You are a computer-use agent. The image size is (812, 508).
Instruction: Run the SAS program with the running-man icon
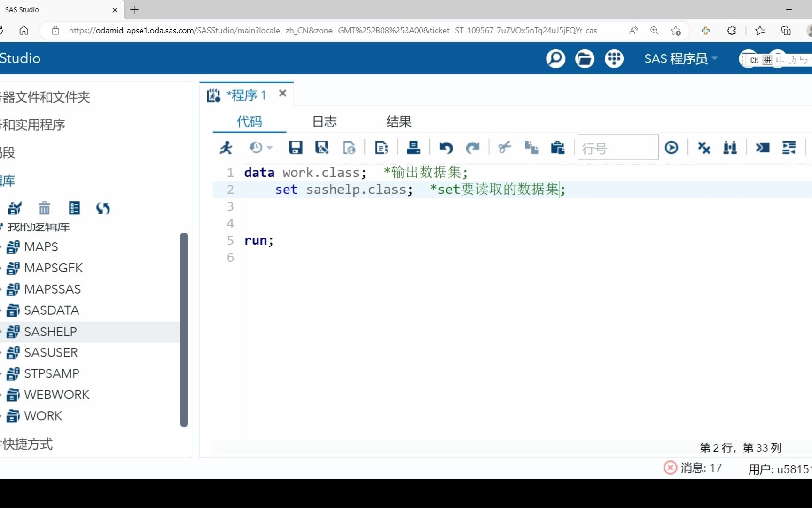pyautogui.click(x=226, y=148)
